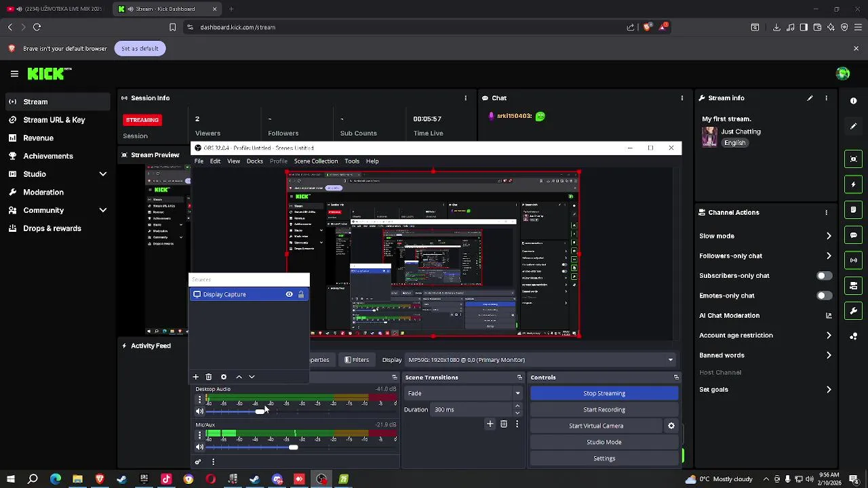Open AI Chat Moderation external link
The height and width of the screenshot is (488, 868).
(829, 315)
